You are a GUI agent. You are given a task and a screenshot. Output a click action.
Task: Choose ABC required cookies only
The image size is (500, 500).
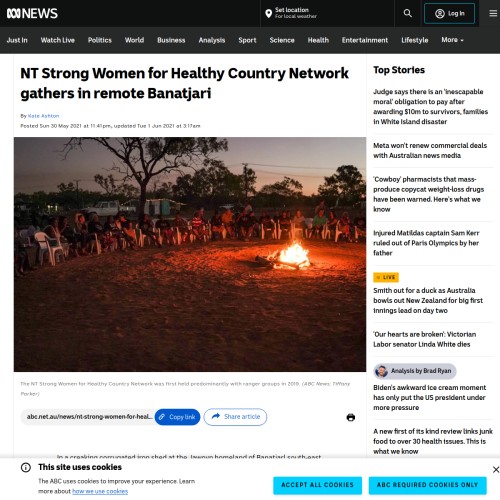[427, 485]
